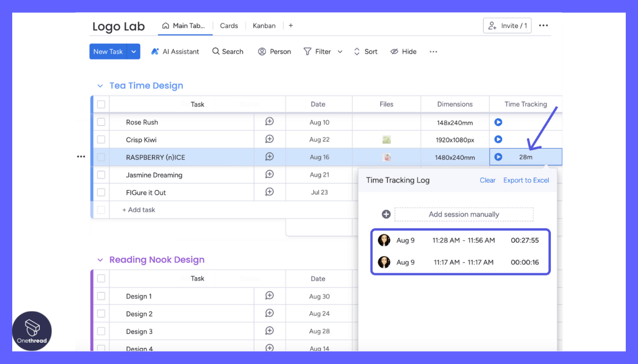Switch to the Kanban tab

[x=264, y=26]
